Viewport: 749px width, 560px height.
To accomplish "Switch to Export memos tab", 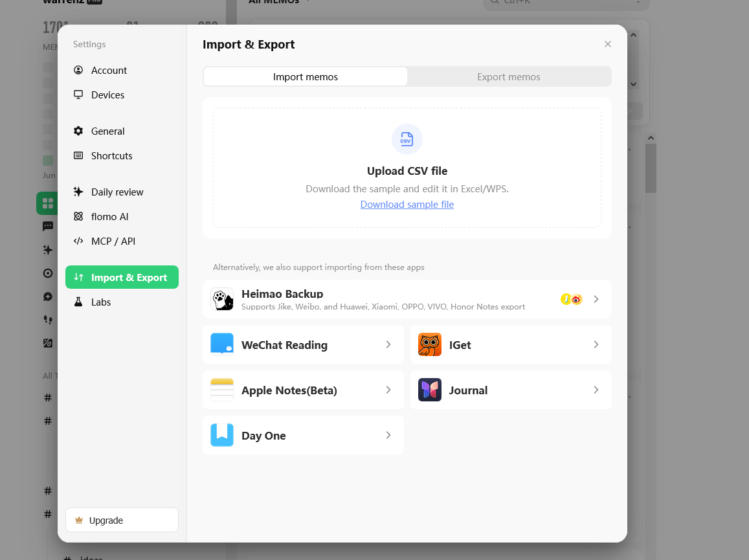I will 509,77.
